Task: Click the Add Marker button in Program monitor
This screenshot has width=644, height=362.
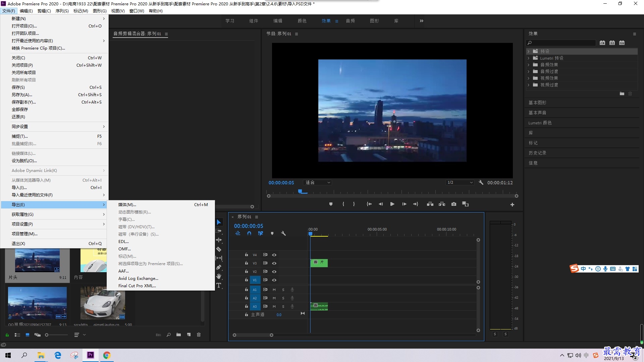Action: pyautogui.click(x=331, y=204)
